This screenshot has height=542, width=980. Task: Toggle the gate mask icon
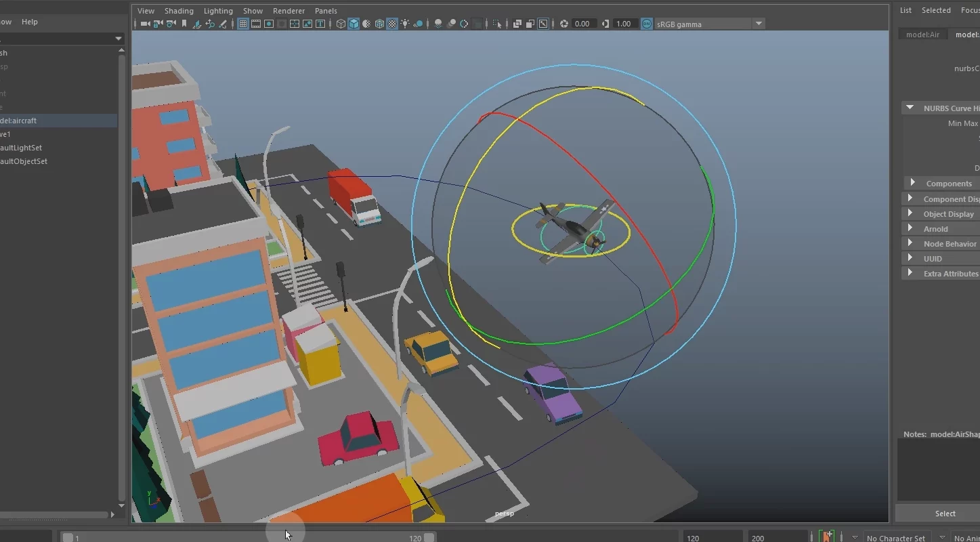(x=282, y=24)
